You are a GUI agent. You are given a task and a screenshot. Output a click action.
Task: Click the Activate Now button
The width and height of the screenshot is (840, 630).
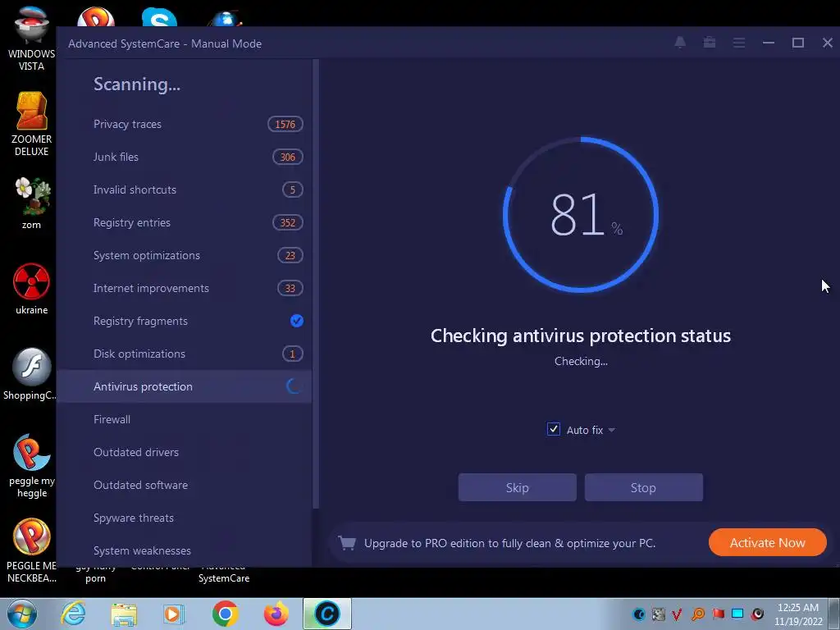[767, 542]
